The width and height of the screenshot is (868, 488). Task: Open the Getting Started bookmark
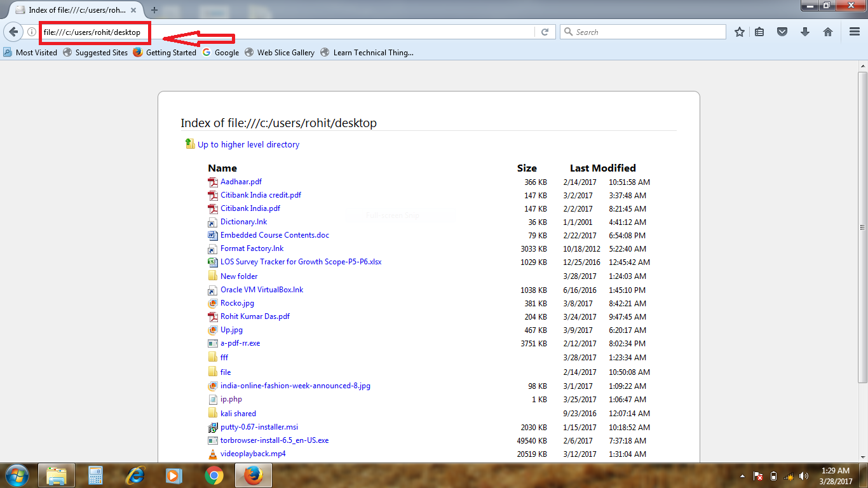[x=170, y=53]
